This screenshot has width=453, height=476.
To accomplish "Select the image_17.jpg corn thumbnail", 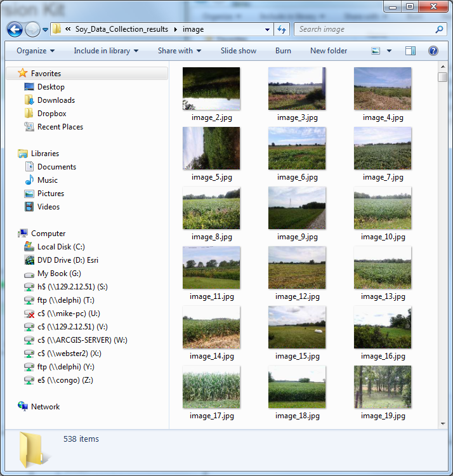I will pyautogui.click(x=211, y=387).
